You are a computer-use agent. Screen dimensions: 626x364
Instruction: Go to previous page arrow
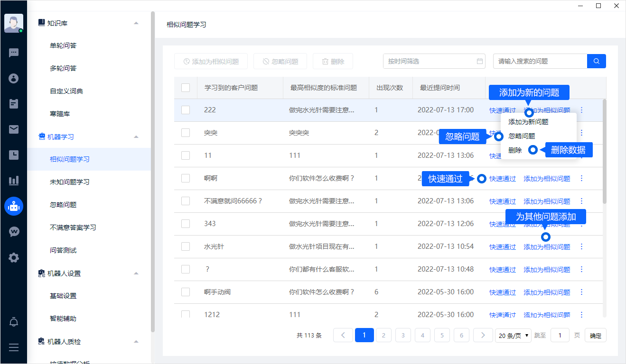(343, 335)
